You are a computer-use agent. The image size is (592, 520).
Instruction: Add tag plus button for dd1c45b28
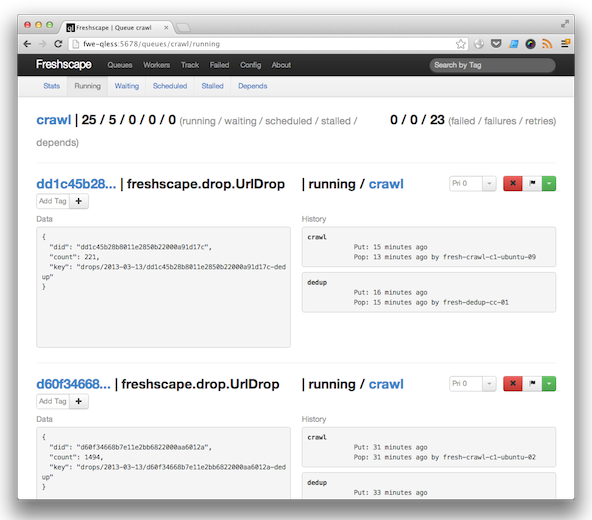79,201
